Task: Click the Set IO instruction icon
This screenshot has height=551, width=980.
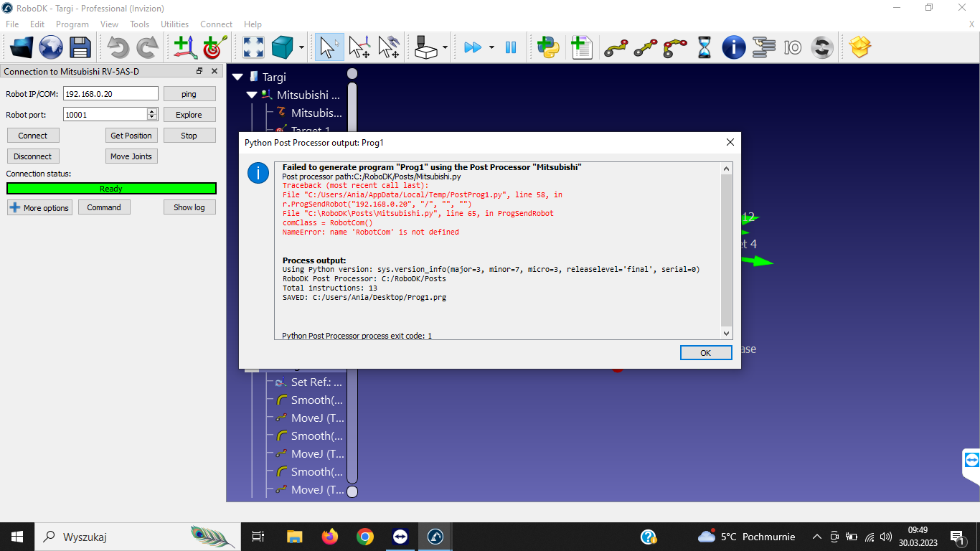Action: coord(792,47)
